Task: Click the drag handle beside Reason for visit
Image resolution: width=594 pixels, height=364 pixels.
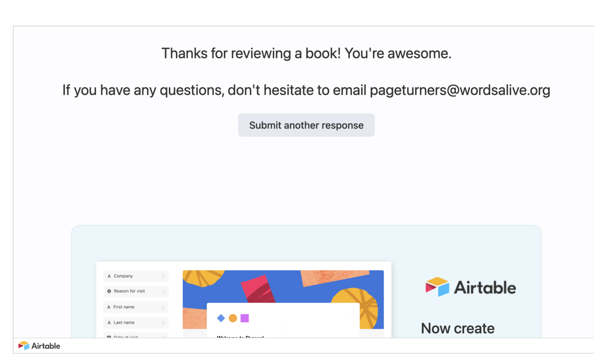Action: point(163,291)
